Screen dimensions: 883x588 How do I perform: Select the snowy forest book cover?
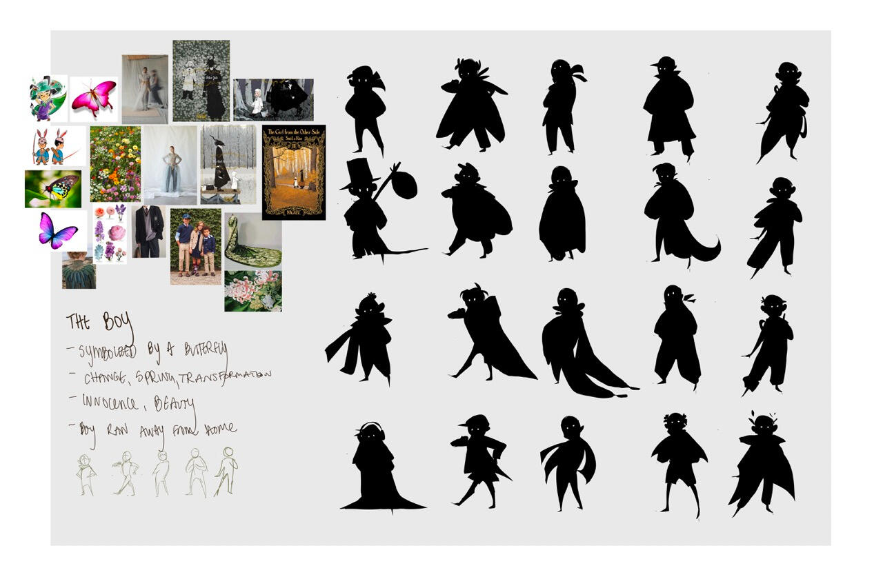click(x=228, y=164)
